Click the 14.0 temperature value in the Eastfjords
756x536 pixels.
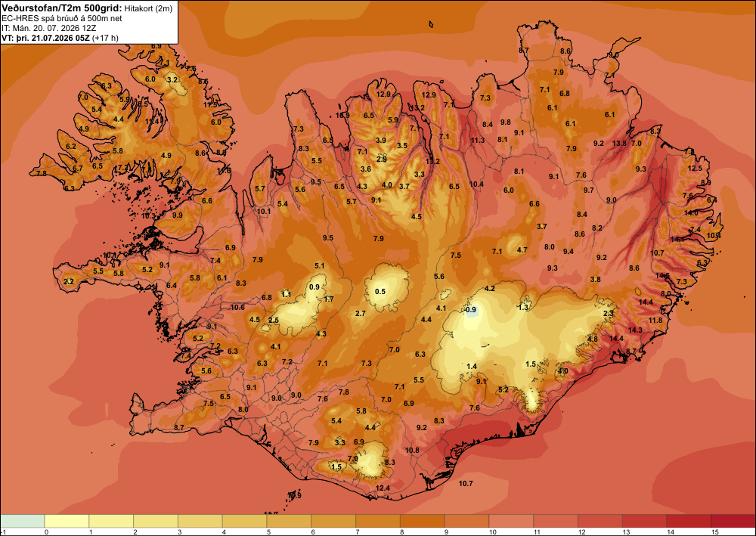tap(691, 212)
